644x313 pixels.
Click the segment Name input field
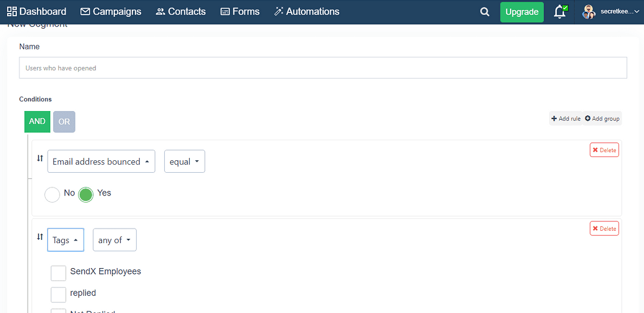coord(323,67)
